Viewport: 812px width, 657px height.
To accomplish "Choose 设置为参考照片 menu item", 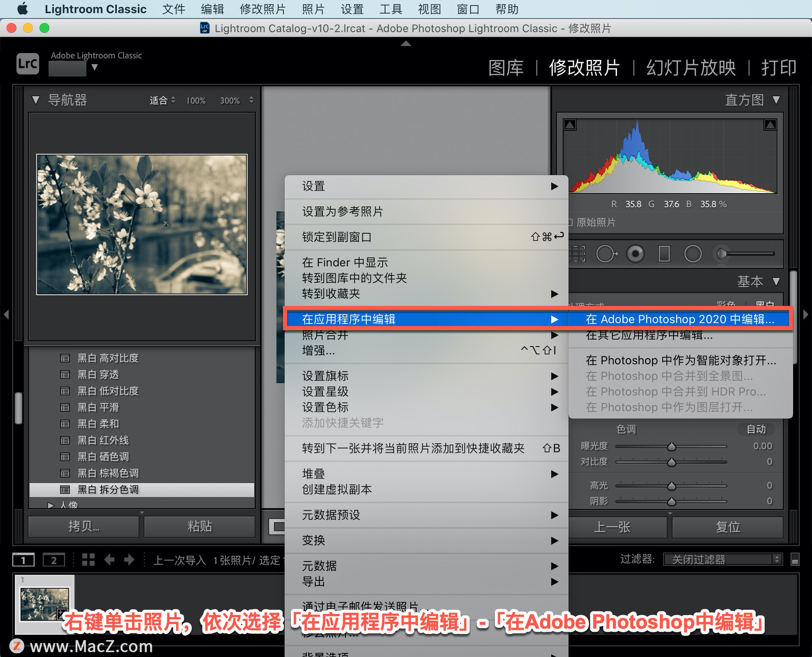I will (x=426, y=211).
